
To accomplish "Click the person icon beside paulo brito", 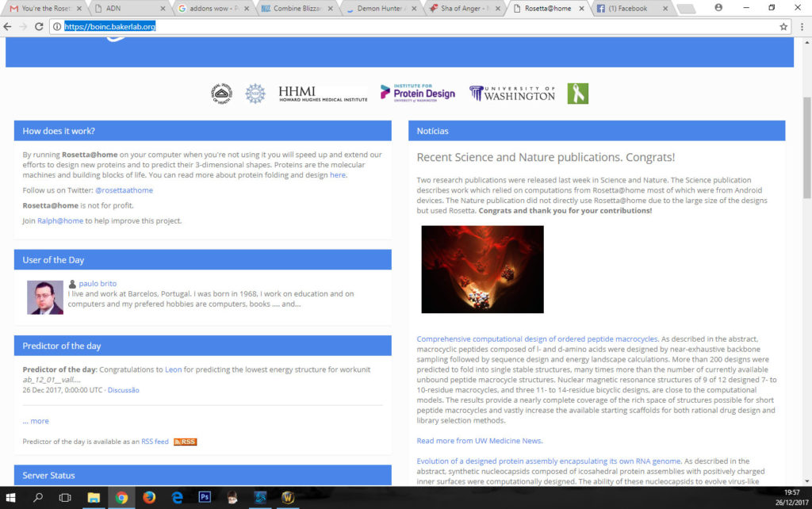I will [72, 284].
